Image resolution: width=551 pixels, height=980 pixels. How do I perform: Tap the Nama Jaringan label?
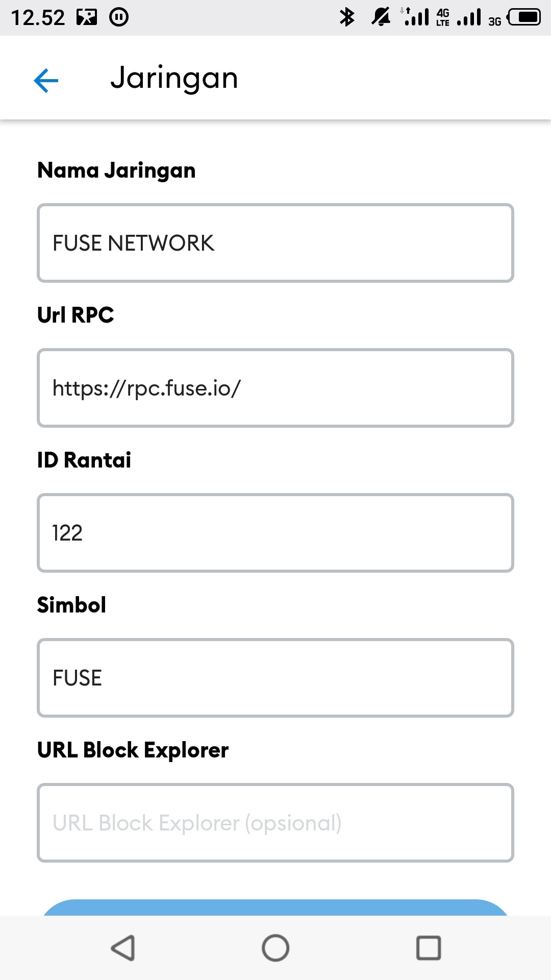click(x=116, y=170)
